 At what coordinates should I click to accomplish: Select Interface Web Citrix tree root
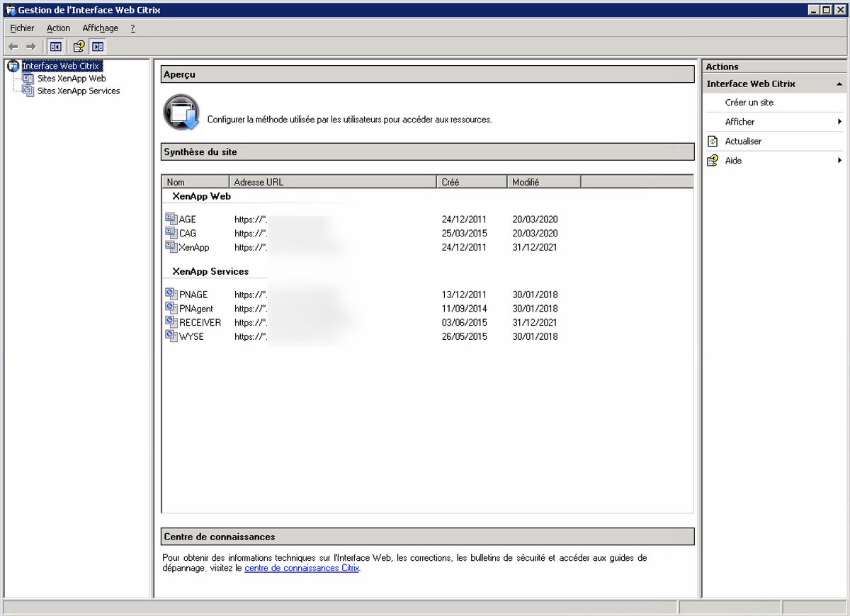pyautogui.click(x=61, y=66)
